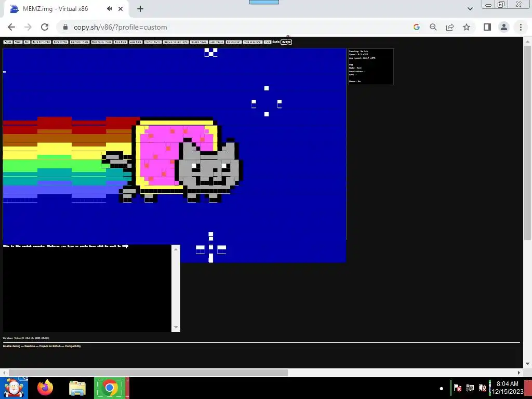The image size is (532, 399).
Task: Go back with the browser back arrow
Action: [11, 27]
